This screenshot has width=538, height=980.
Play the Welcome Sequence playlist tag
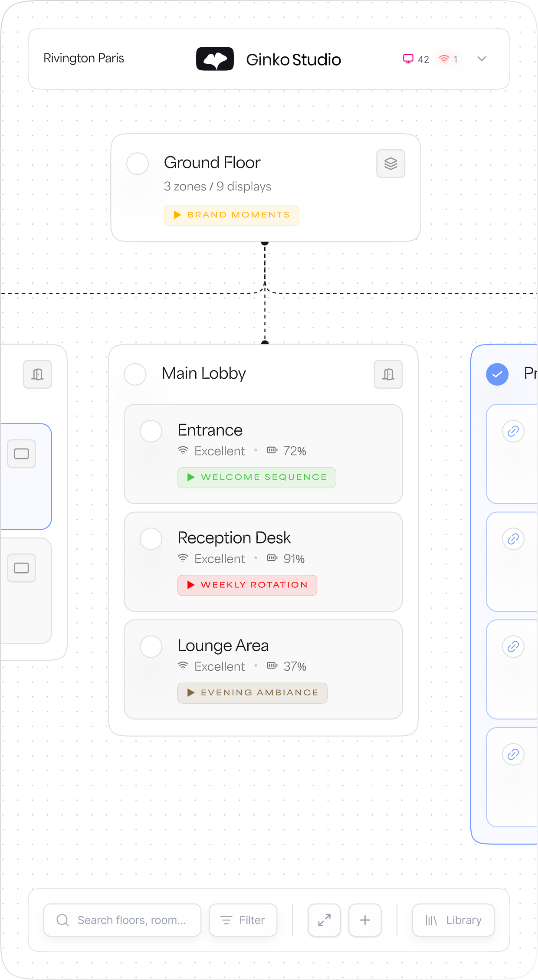(x=256, y=477)
